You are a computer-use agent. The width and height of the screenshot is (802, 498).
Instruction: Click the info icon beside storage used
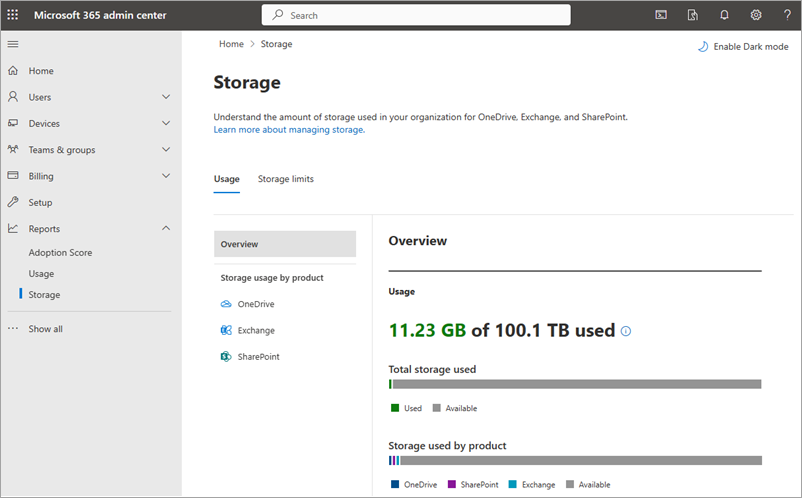click(x=626, y=331)
